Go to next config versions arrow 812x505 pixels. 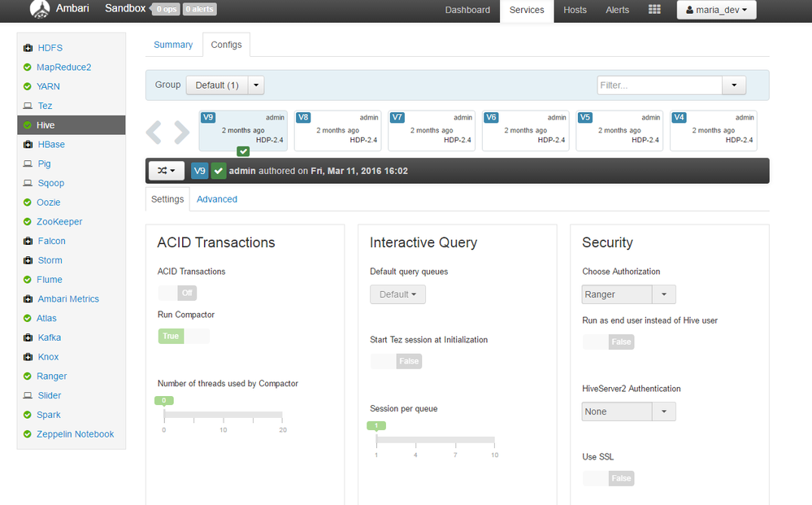coord(182,132)
